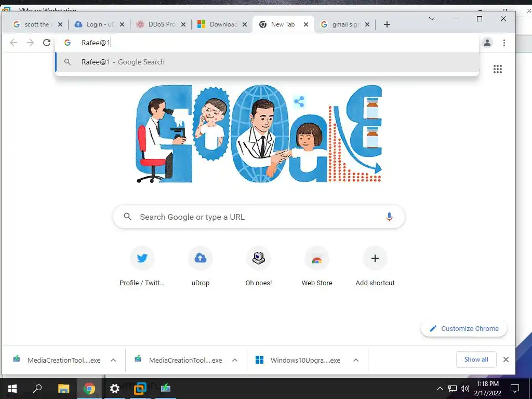Close the Login - uDrop tab
The image size is (532, 399).
122,24
